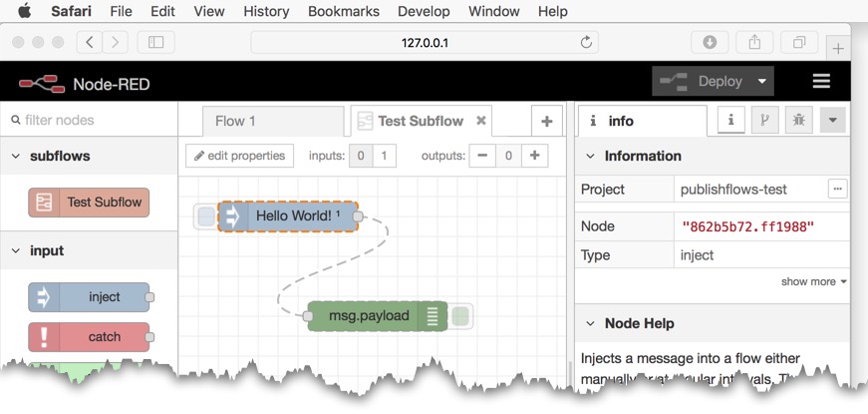Select the catch palette node
Screen dimensions: 868x414
point(89,337)
